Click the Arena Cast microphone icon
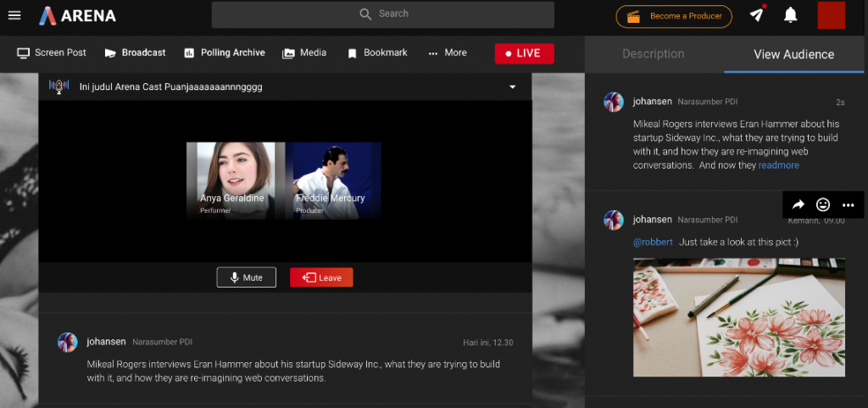This screenshot has height=408, width=868. tap(58, 87)
